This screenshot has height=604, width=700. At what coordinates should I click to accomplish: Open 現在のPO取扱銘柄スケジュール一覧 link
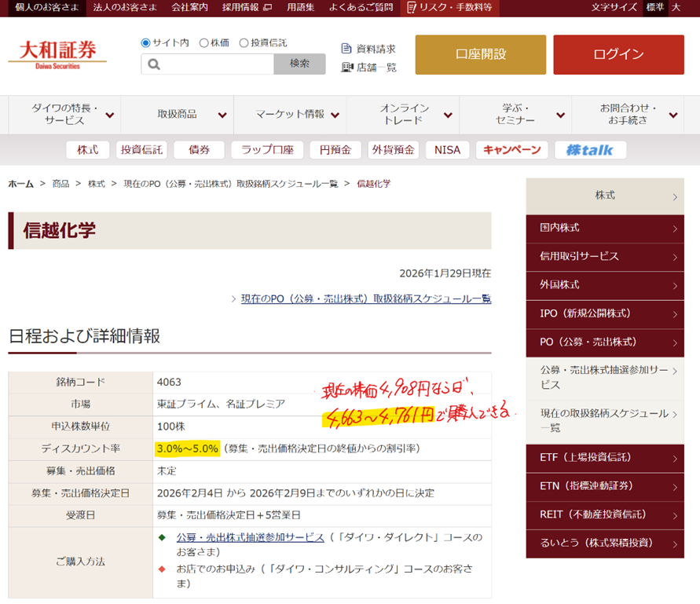tap(365, 298)
